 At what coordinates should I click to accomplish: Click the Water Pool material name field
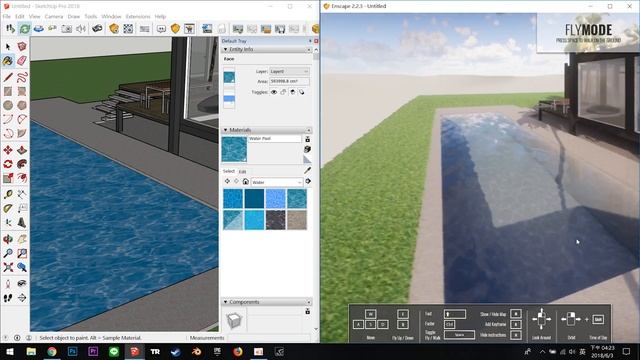(275, 139)
